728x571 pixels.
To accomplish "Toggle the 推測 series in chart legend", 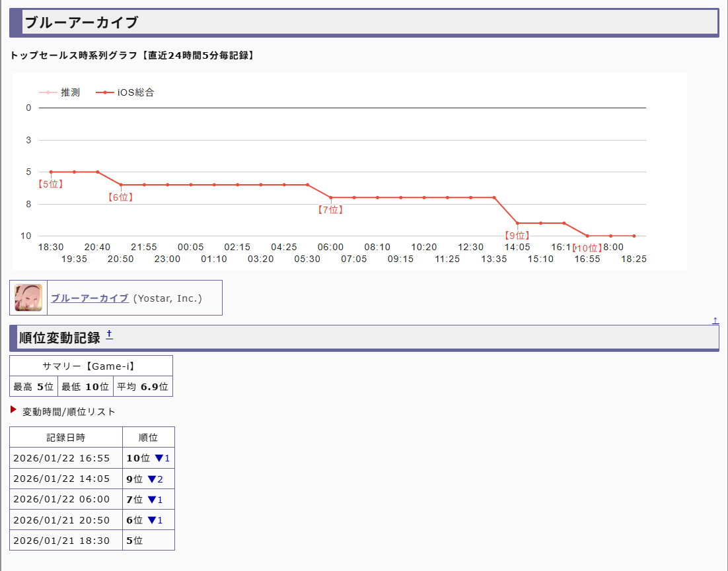I will click(x=60, y=92).
